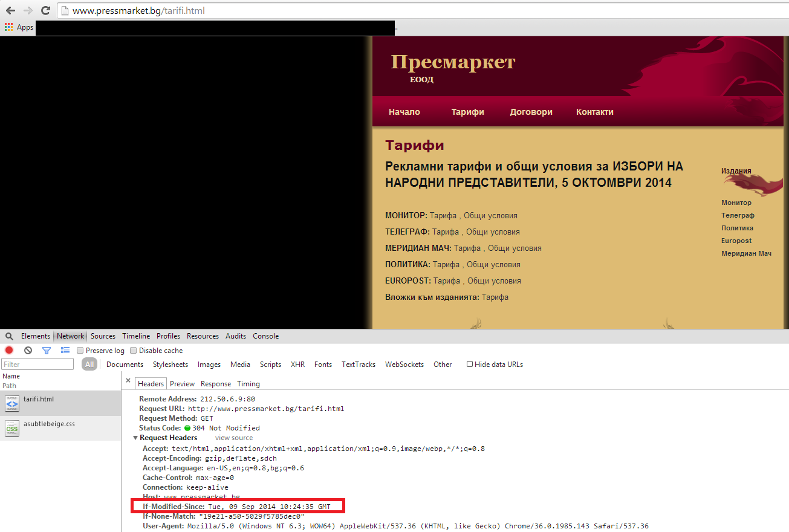Open the Тарифи menu on the website
Image resolution: width=789 pixels, height=532 pixels.
point(467,112)
